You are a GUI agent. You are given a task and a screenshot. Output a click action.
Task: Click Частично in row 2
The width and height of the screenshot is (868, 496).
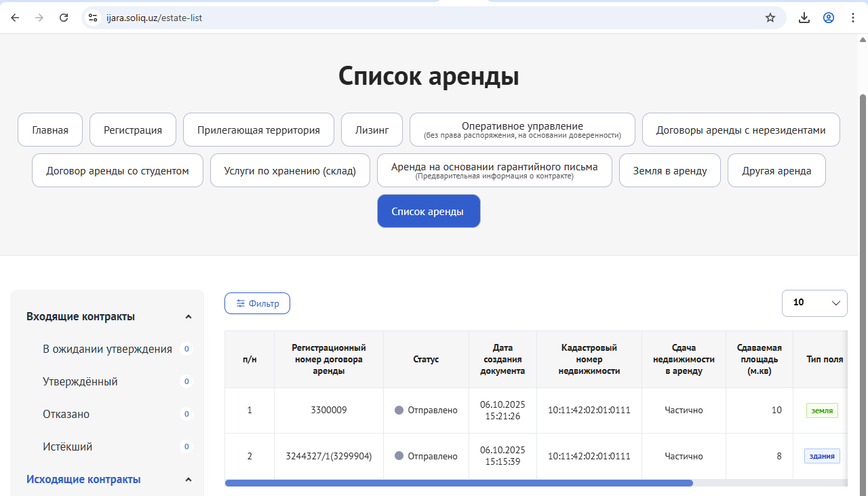tap(684, 456)
